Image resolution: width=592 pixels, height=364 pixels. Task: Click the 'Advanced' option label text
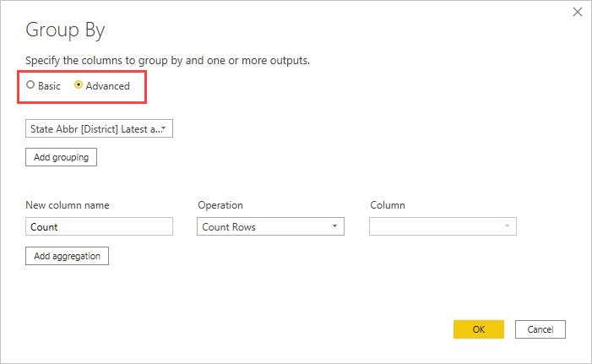coord(107,86)
